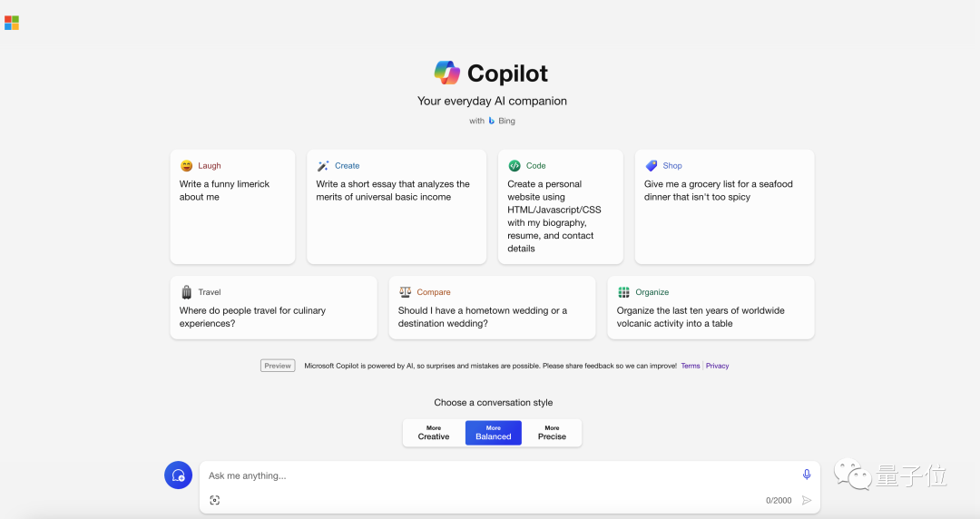
Task: Activate the microphone voice input
Action: 807,475
